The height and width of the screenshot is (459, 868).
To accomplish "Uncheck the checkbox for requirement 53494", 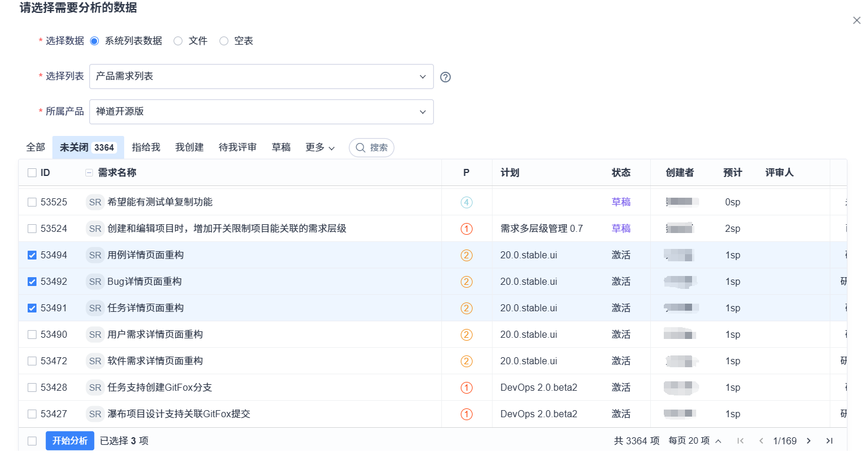I will (x=32, y=255).
